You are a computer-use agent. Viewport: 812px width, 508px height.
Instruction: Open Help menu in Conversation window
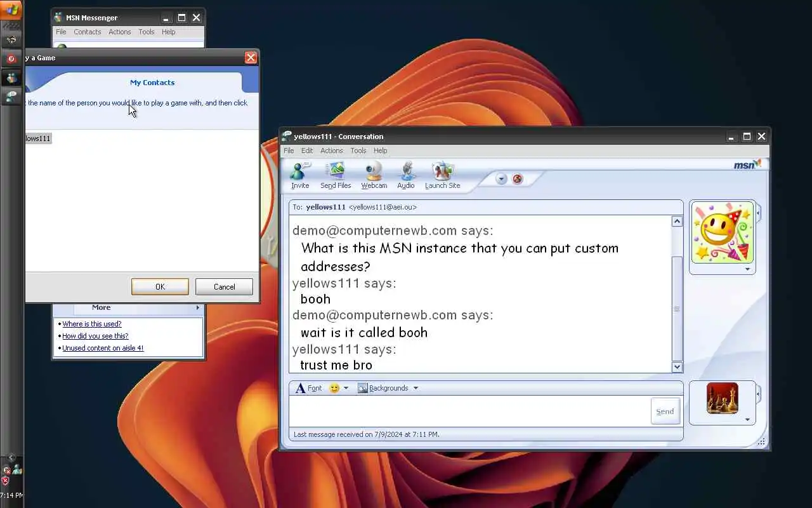point(380,150)
